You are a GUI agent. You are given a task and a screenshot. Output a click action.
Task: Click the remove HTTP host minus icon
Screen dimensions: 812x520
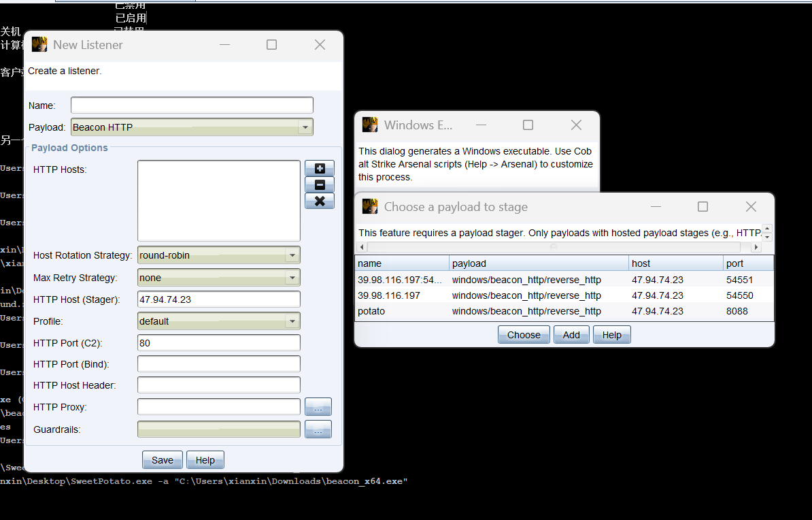pyautogui.click(x=320, y=184)
